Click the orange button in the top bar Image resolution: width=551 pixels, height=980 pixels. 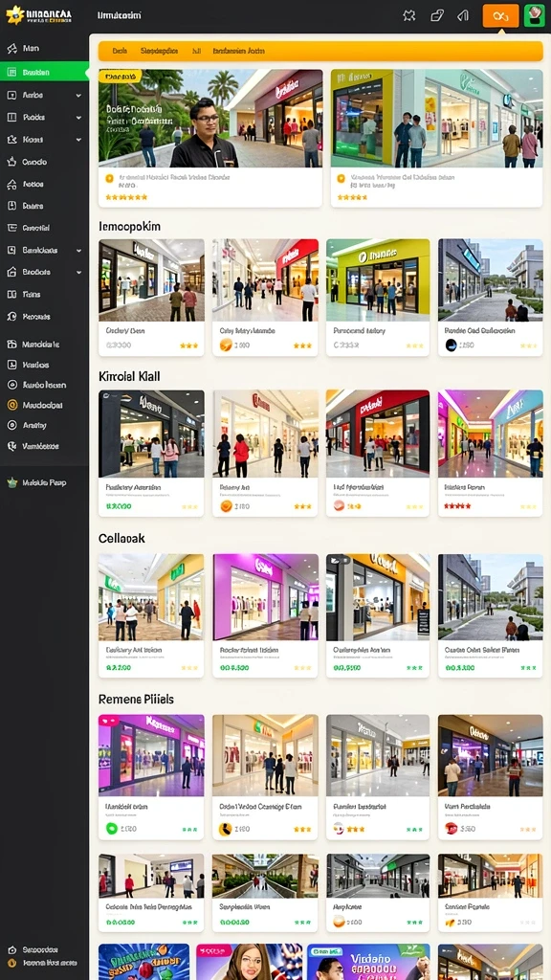500,15
